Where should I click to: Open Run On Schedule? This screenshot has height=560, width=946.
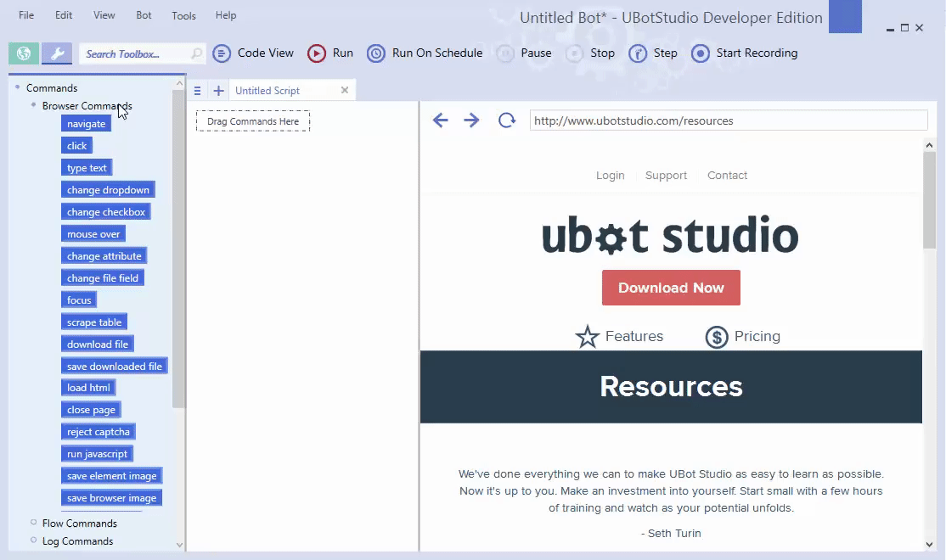[x=425, y=53]
